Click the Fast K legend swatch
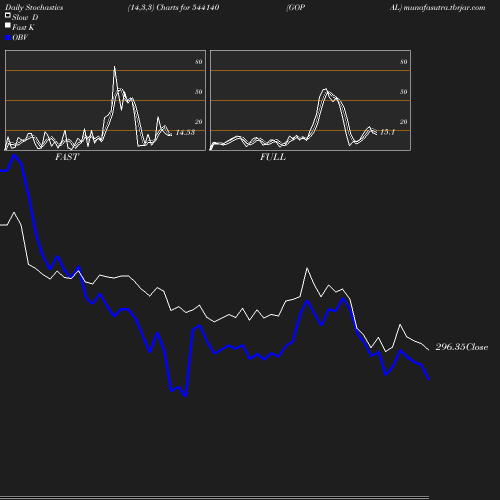The width and height of the screenshot is (500, 500). [8, 25]
